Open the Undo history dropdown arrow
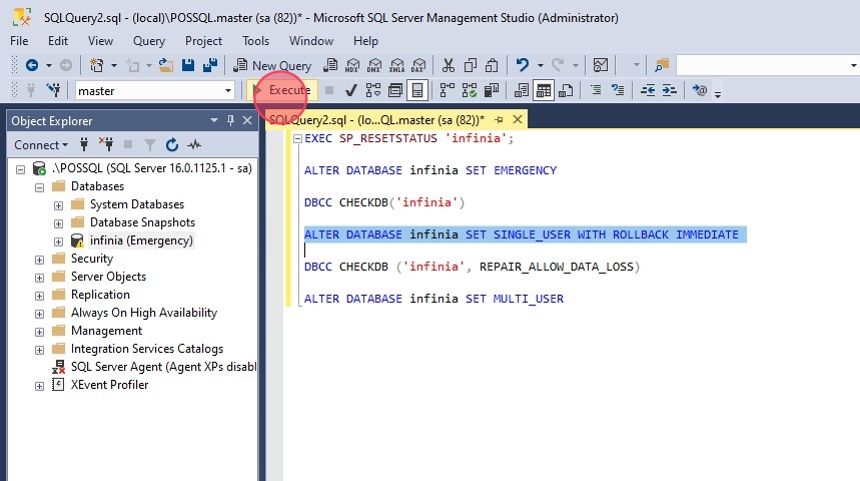860x481 pixels. 540,66
